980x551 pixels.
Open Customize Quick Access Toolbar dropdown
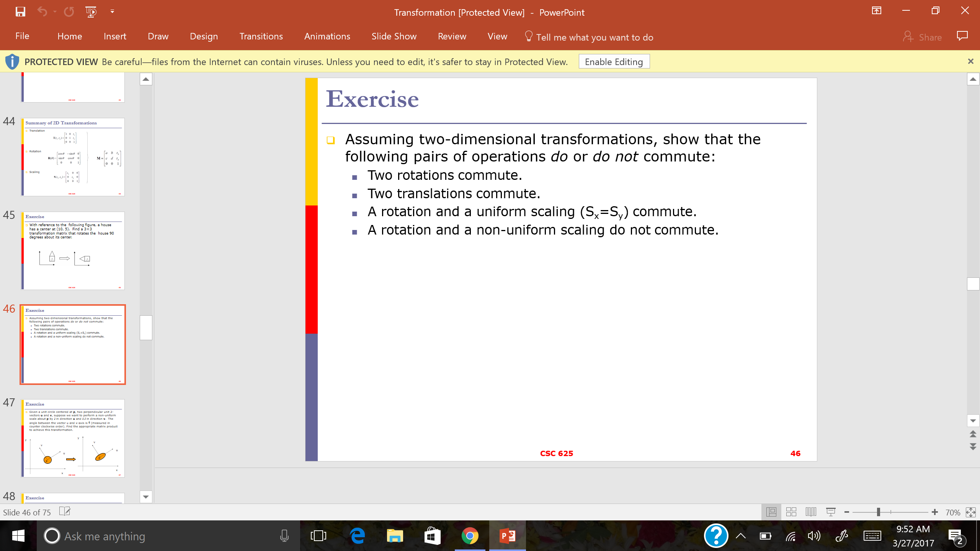(112, 11)
